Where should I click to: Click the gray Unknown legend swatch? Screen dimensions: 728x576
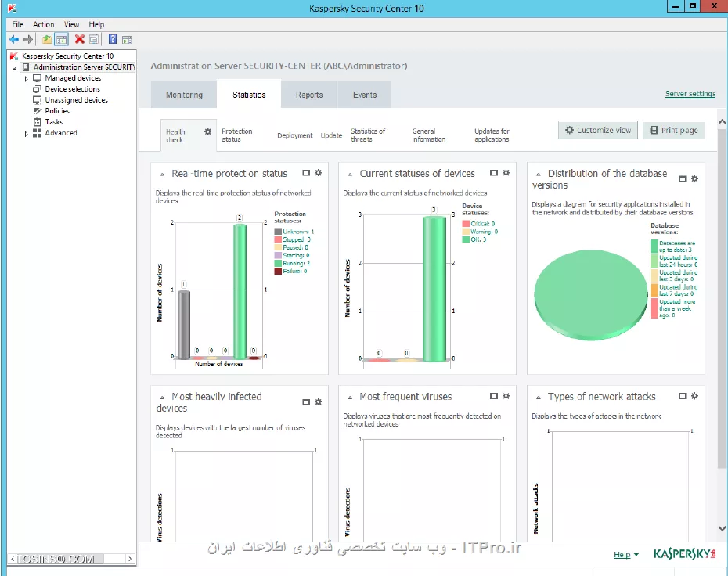coord(278,232)
